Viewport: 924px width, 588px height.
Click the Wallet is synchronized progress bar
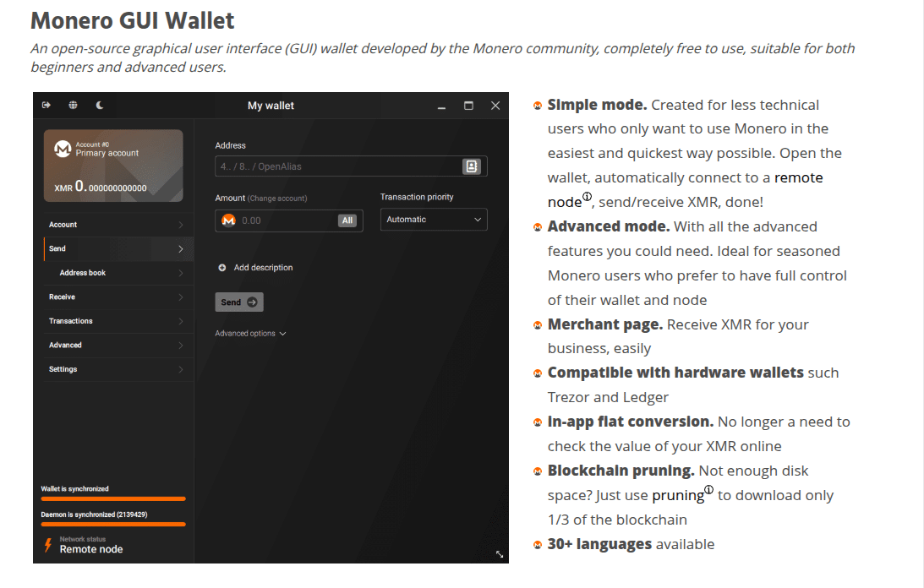click(113, 498)
